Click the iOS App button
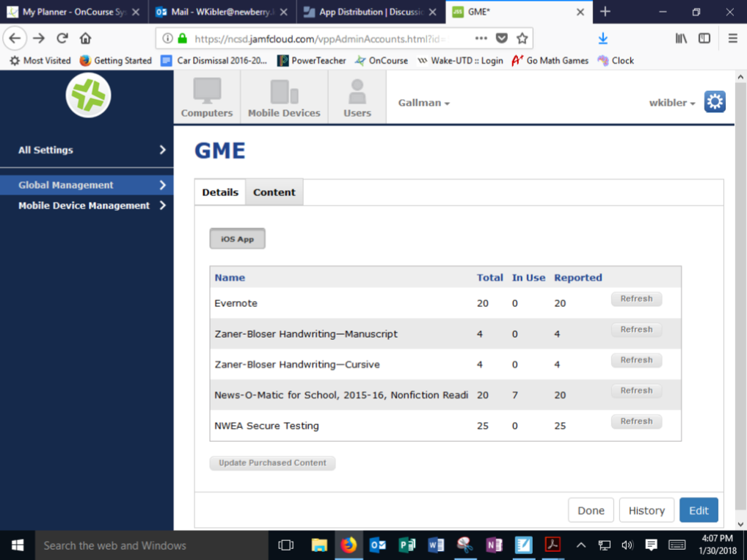Screen dimensions: 747x560 tap(237, 239)
